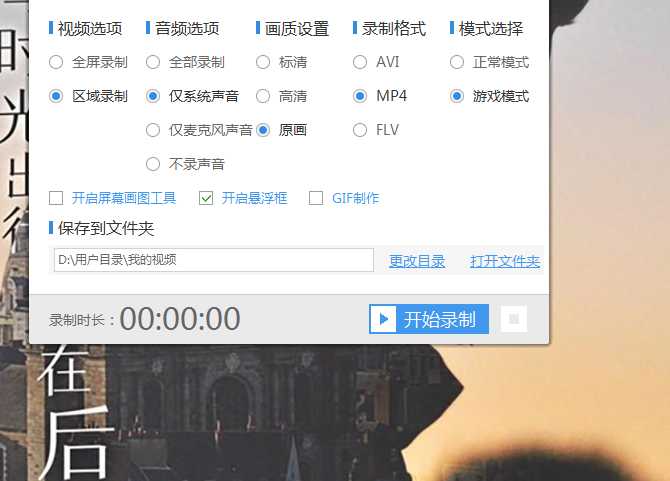Click the 音频选项 section heading
Viewport: 670px width, 481px height.
point(187,29)
